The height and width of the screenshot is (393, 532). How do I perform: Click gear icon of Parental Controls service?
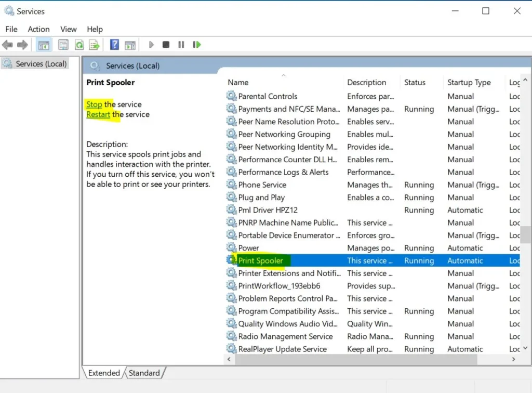tap(231, 96)
